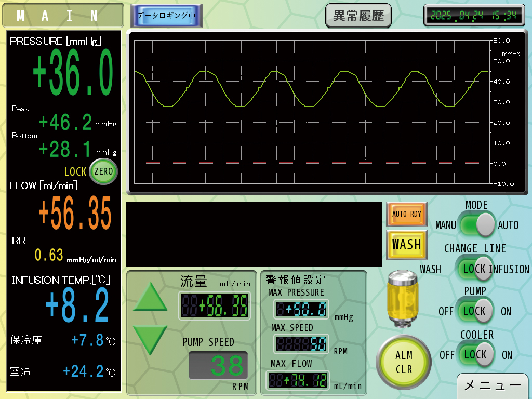Click the round ALM CLR alarm clear button
The width and height of the screenshot is (532, 399).
[403, 362]
